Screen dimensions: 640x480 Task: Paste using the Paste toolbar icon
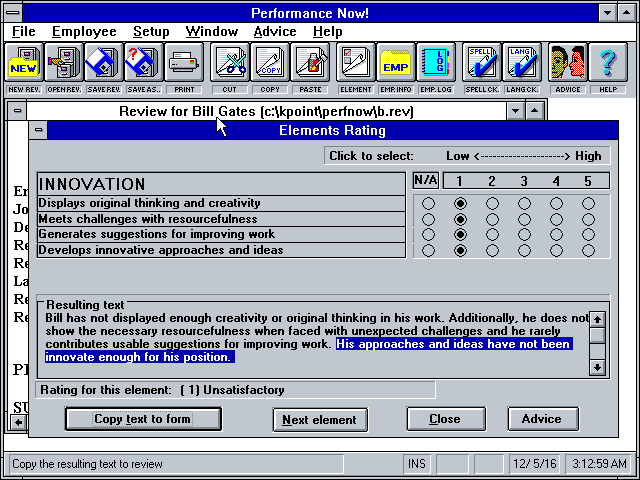(x=310, y=62)
